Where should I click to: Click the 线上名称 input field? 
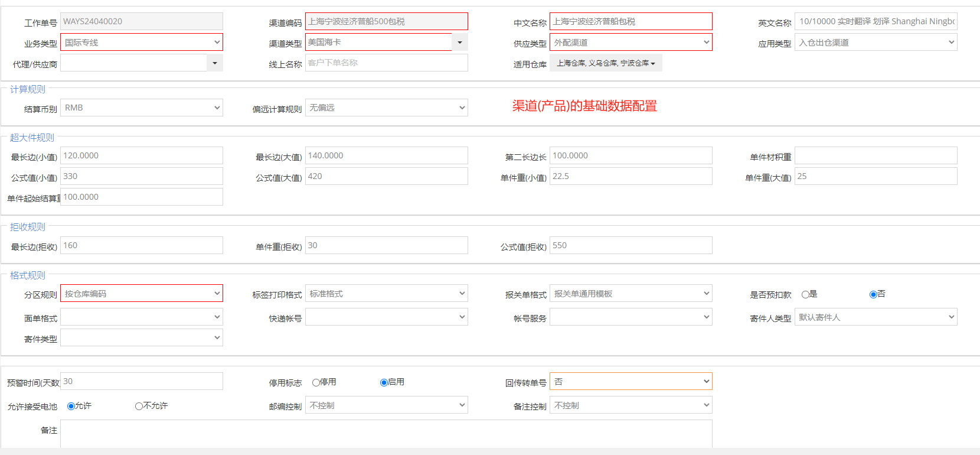point(386,63)
